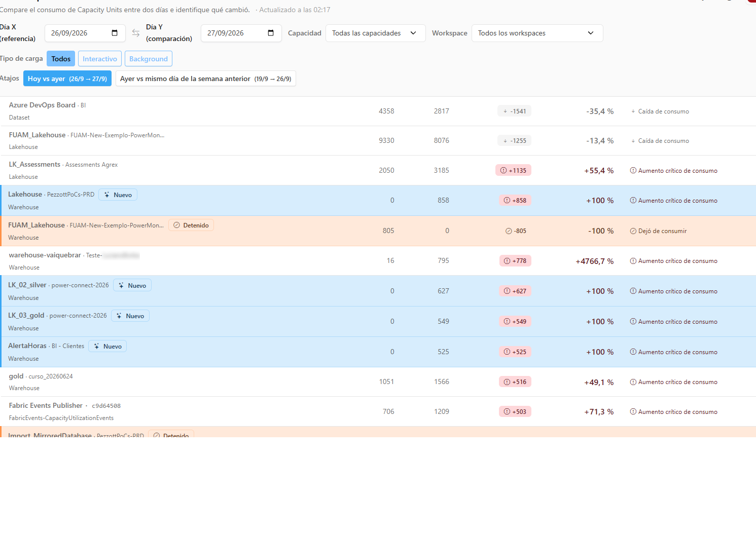The height and width of the screenshot is (534, 756).
Task: Click the +1135 delta badge for LK_Assessments
Action: [513, 170]
